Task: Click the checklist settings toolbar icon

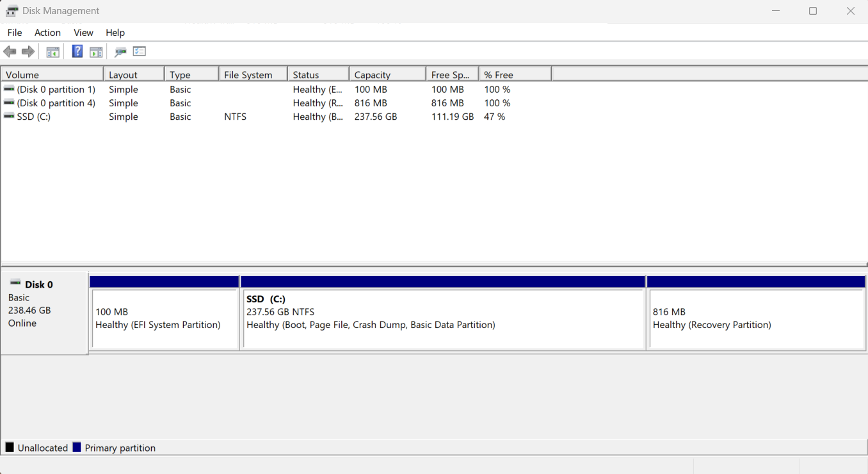Action: [x=140, y=51]
